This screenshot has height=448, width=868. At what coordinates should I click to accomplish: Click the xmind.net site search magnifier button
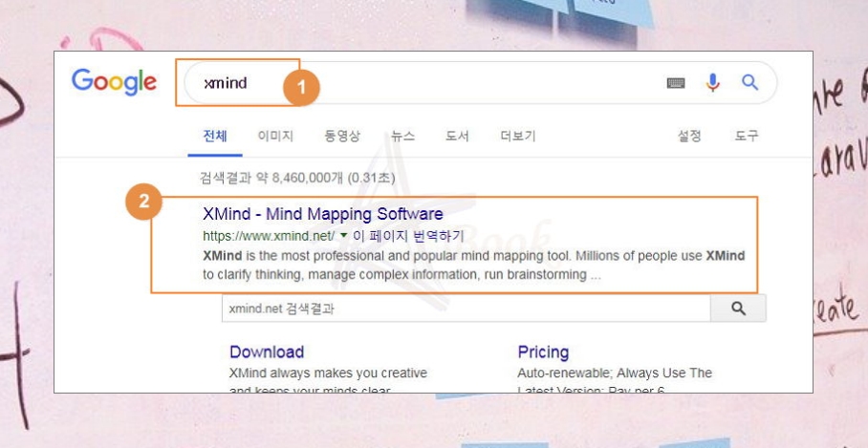[738, 309]
